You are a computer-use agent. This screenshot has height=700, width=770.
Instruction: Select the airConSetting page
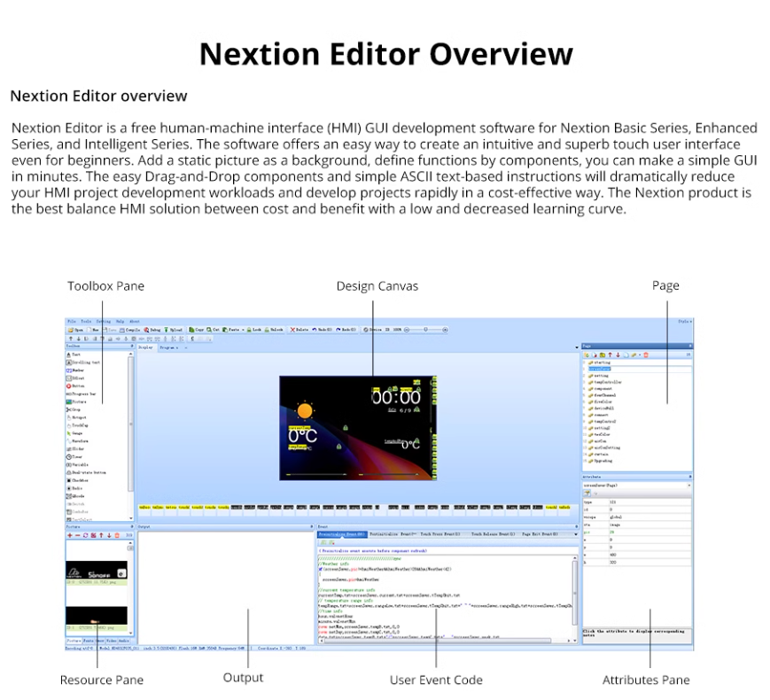(607, 447)
